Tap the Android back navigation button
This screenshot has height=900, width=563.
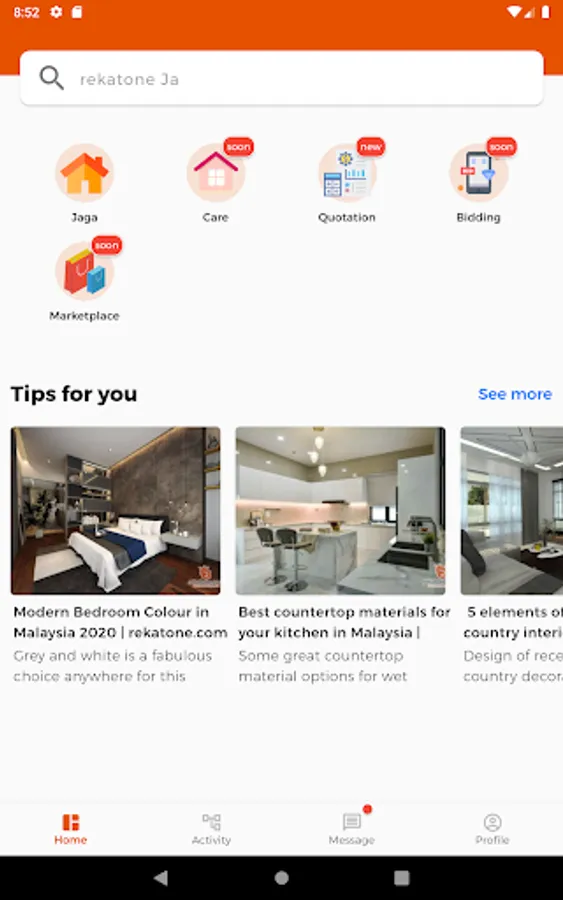click(x=161, y=878)
